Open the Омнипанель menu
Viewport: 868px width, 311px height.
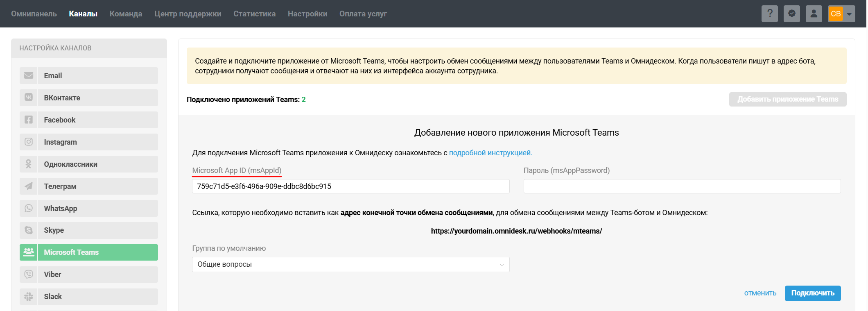point(34,14)
